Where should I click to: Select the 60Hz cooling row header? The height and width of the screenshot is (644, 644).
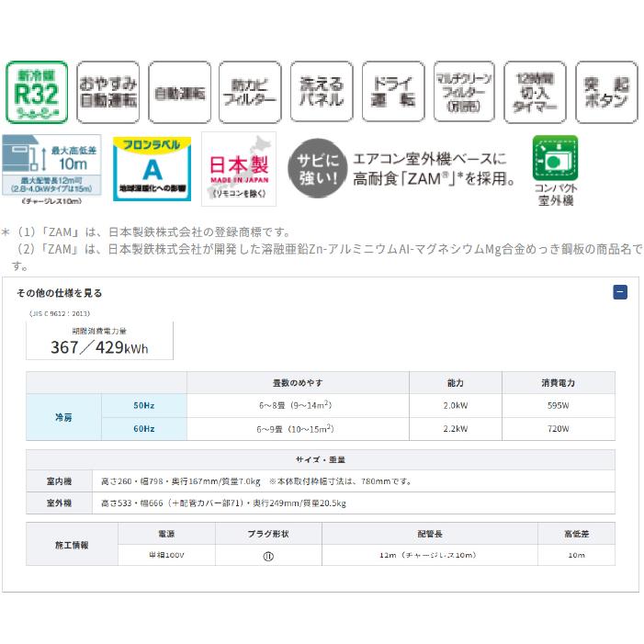(x=143, y=429)
